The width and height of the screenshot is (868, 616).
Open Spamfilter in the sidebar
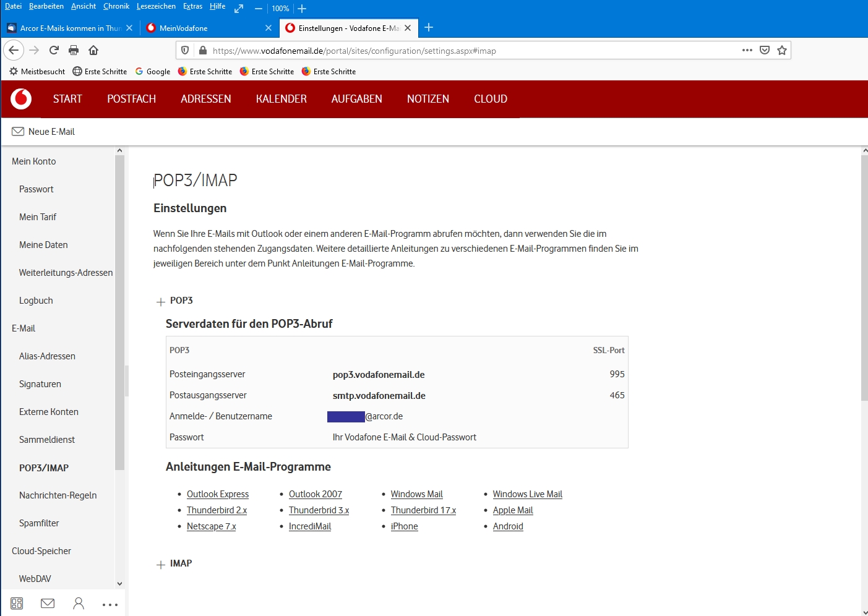coord(39,523)
